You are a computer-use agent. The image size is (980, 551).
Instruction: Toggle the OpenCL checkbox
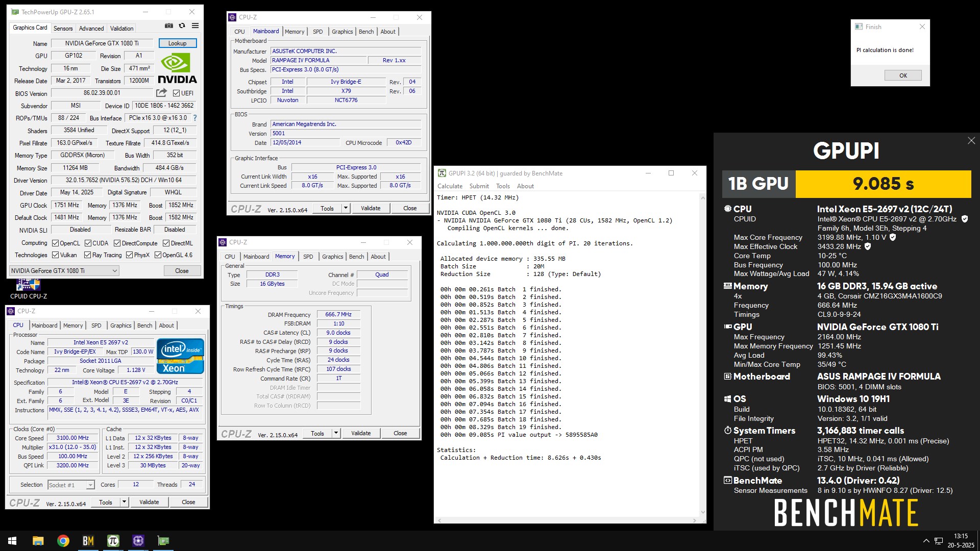tap(55, 243)
